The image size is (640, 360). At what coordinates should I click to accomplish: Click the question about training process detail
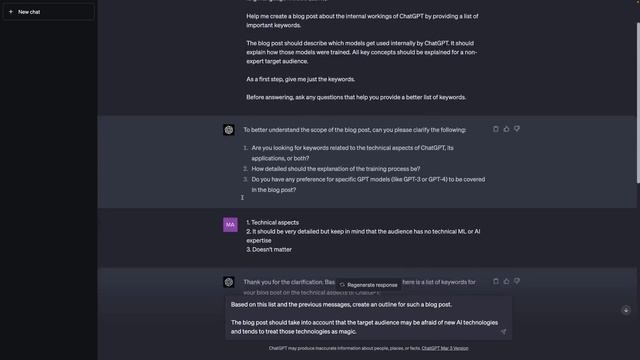click(336, 169)
